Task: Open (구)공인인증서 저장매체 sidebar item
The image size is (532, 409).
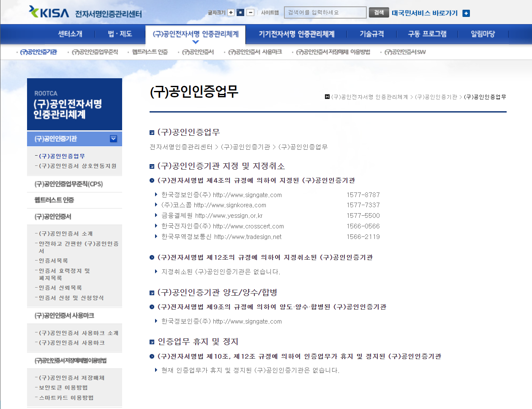Action: click(x=72, y=378)
